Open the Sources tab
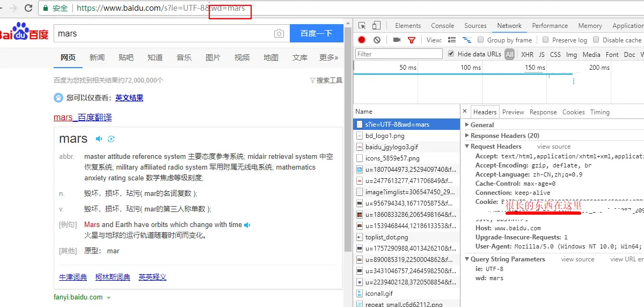The image size is (644, 307). tap(475, 26)
